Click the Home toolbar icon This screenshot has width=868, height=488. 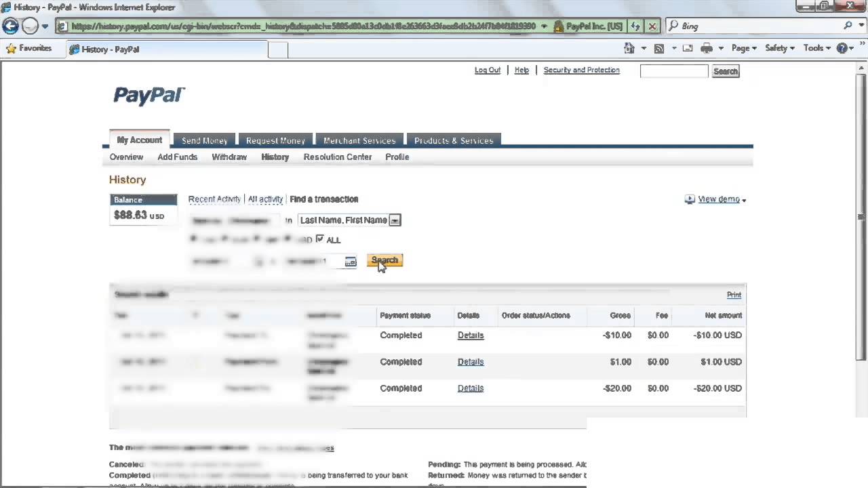[x=629, y=48]
